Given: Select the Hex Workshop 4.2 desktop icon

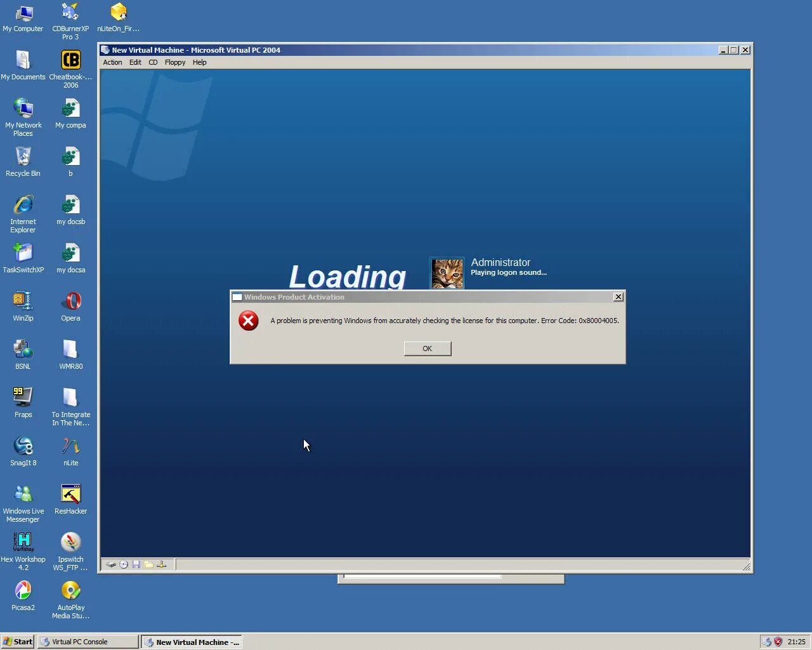Looking at the screenshot, I should (x=23, y=552).
